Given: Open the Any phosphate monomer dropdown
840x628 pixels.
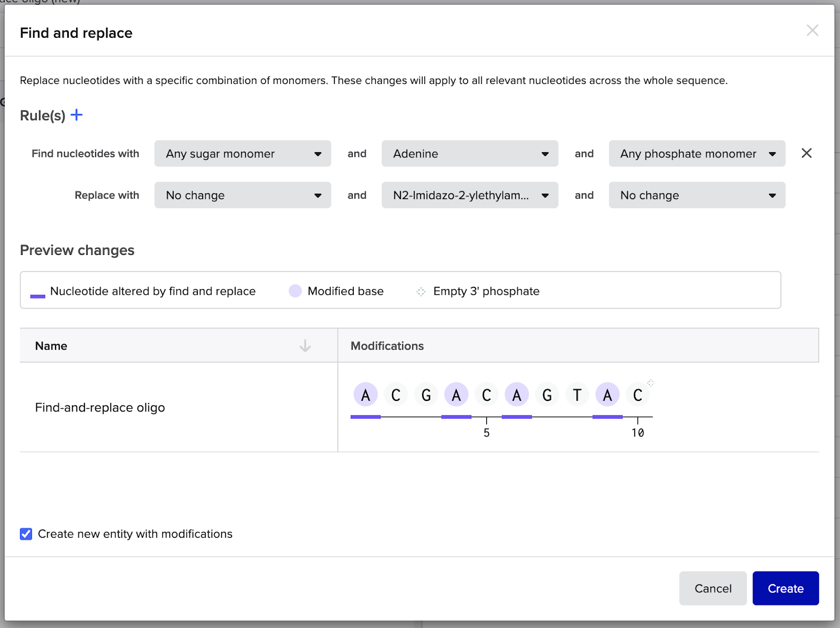Looking at the screenshot, I should [697, 153].
